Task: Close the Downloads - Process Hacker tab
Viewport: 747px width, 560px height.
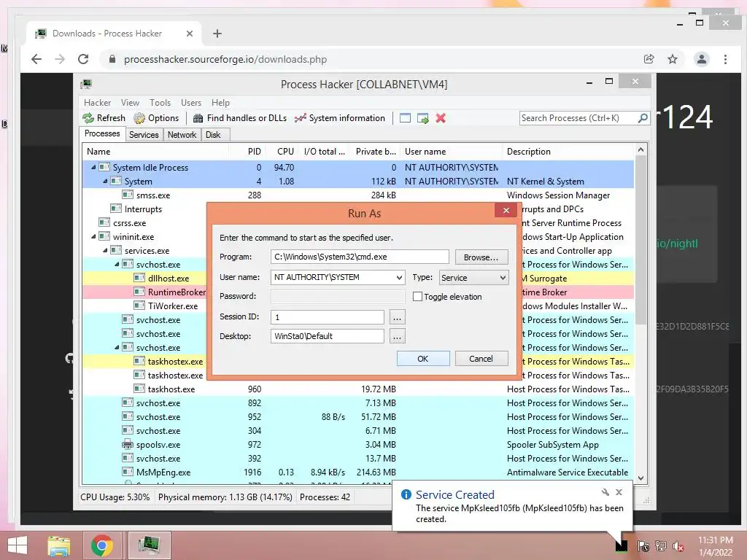Action: (x=190, y=34)
